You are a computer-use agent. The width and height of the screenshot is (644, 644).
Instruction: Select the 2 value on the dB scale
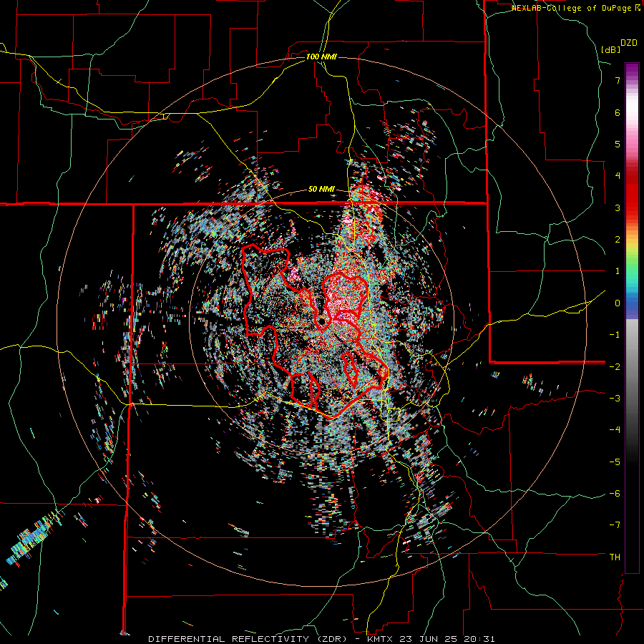pos(618,240)
